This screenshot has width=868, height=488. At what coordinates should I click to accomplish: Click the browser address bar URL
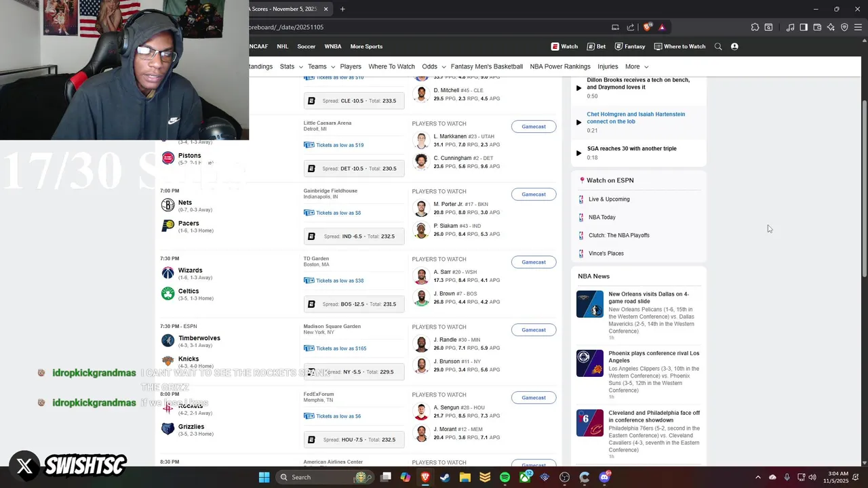point(286,27)
